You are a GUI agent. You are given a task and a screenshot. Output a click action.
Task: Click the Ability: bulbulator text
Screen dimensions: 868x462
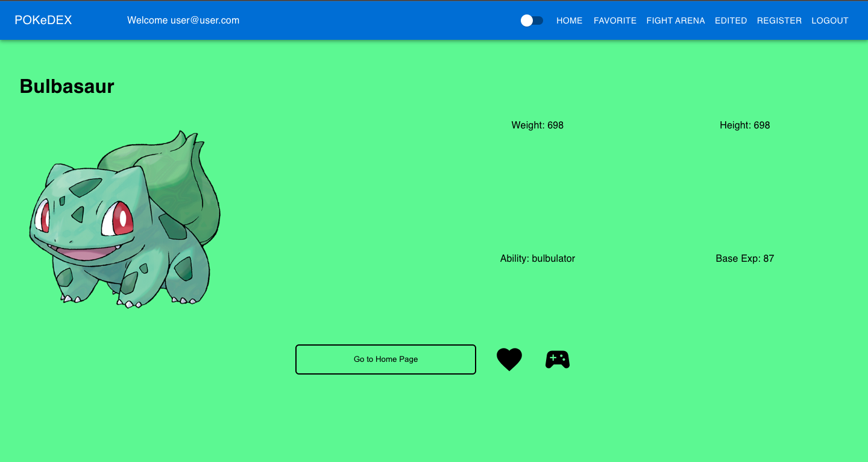tap(537, 258)
